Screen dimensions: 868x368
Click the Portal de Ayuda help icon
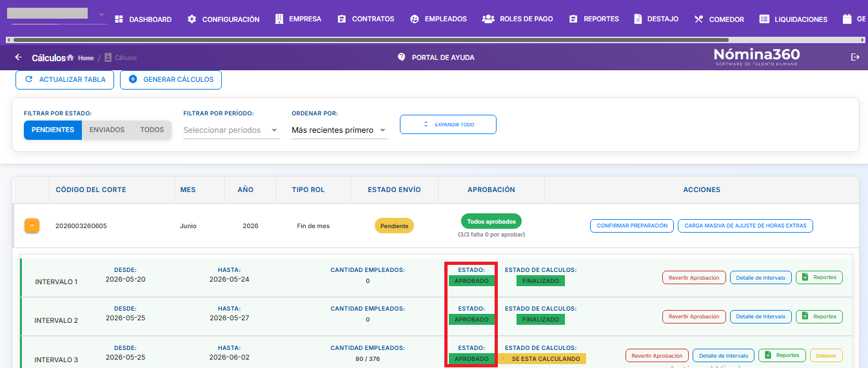(x=402, y=57)
